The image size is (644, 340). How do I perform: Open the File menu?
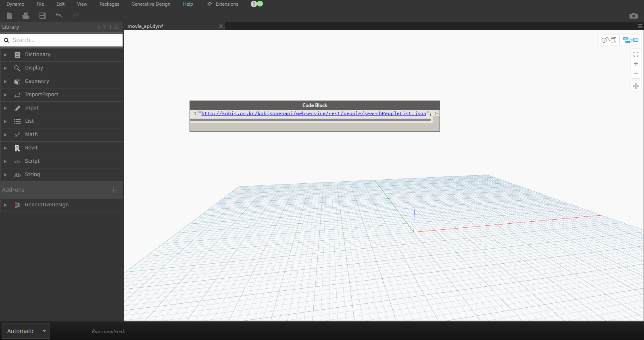[40, 4]
